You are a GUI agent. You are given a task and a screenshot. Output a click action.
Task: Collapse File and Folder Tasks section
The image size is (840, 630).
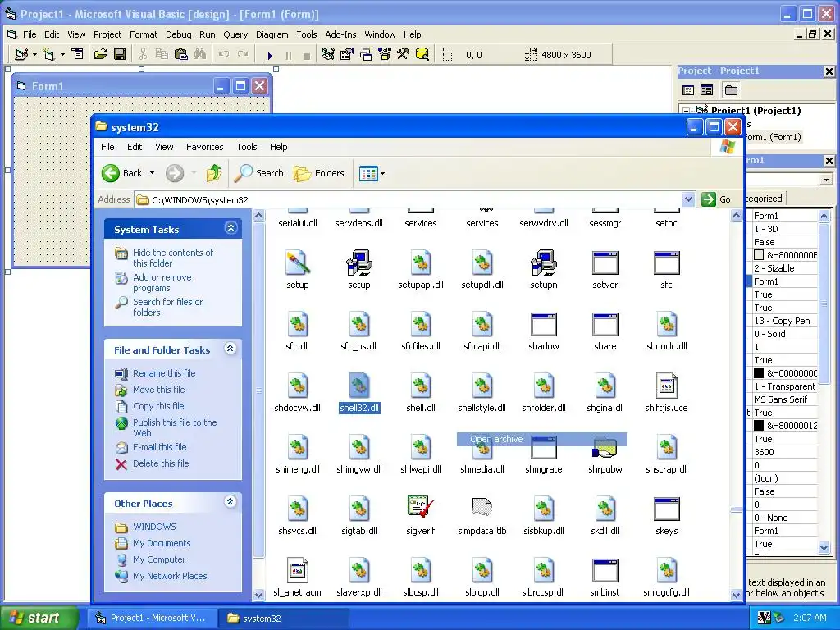[x=231, y=349]
